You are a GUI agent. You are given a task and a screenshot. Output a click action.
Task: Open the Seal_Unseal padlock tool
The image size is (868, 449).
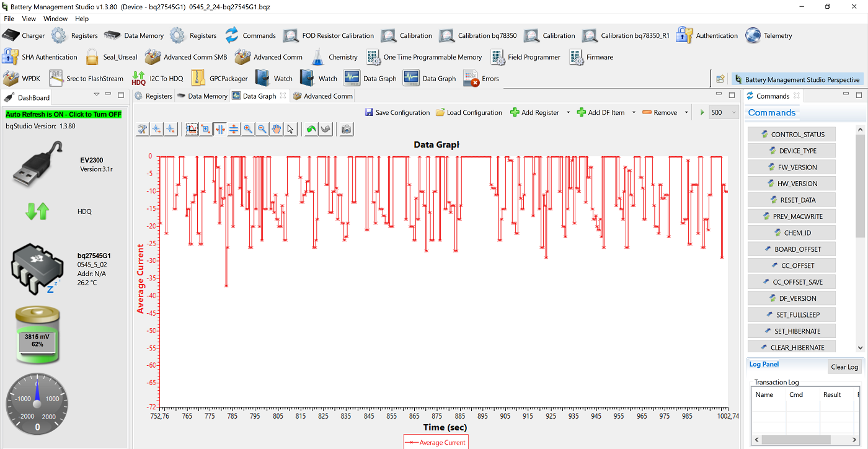tap(111, 57)
